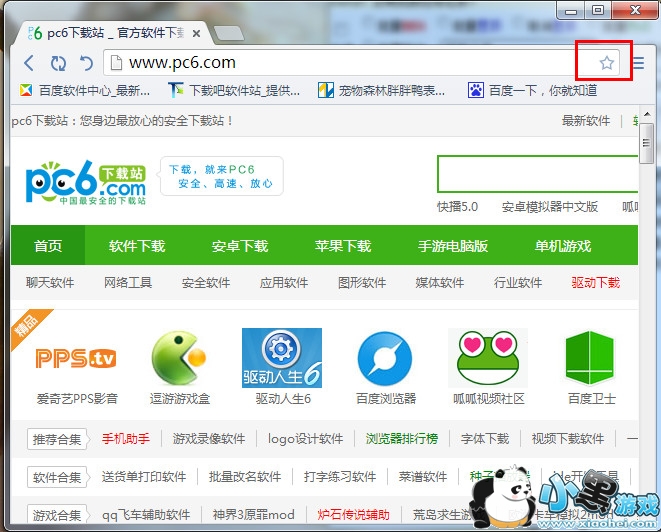661x532 pixels.
Task: Click 送货单打印软件 link
Action: [144, 477]
